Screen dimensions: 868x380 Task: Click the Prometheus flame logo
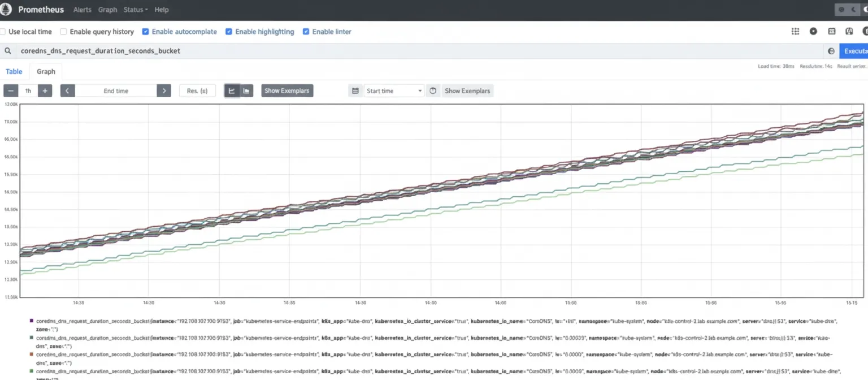6,10
